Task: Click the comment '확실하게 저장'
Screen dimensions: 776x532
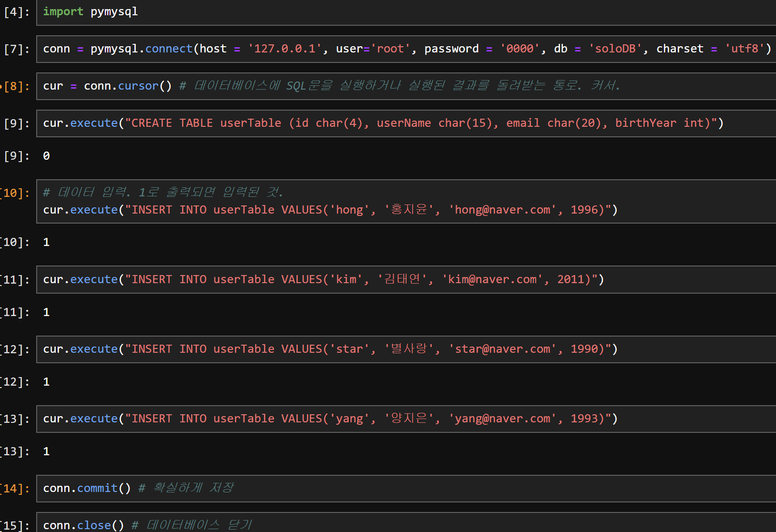Action: click(x=186, y=488)
